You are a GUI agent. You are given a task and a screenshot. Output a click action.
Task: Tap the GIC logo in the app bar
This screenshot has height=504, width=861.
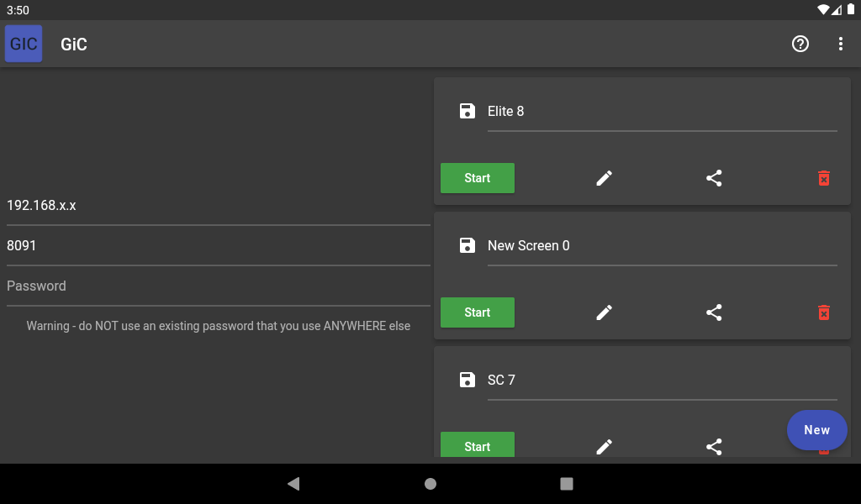pos(23,43)
